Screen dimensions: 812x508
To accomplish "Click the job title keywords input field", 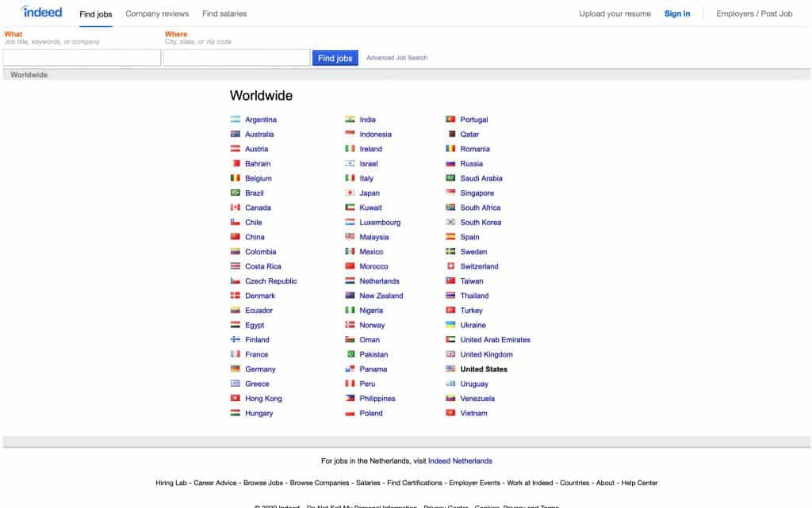I will (80, 57).
